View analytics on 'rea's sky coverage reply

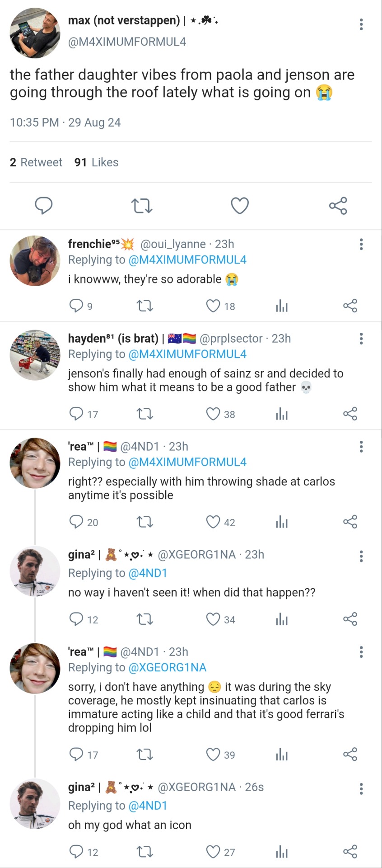tap(282, 755)
